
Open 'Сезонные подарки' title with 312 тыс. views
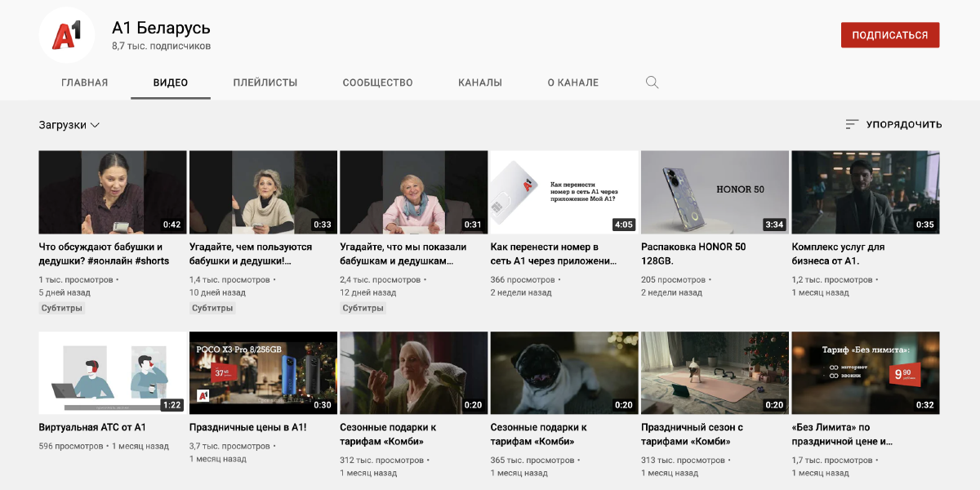pyautogui.click(x=388, y=434)
